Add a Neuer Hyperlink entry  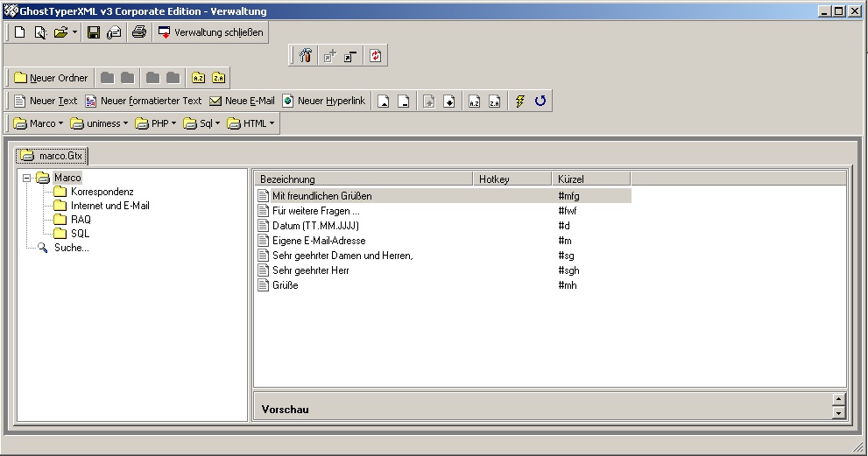click(324, 101)
